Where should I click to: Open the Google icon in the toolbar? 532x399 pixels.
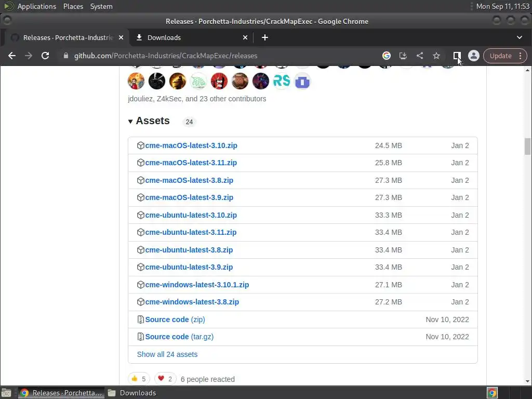(387, 56)
